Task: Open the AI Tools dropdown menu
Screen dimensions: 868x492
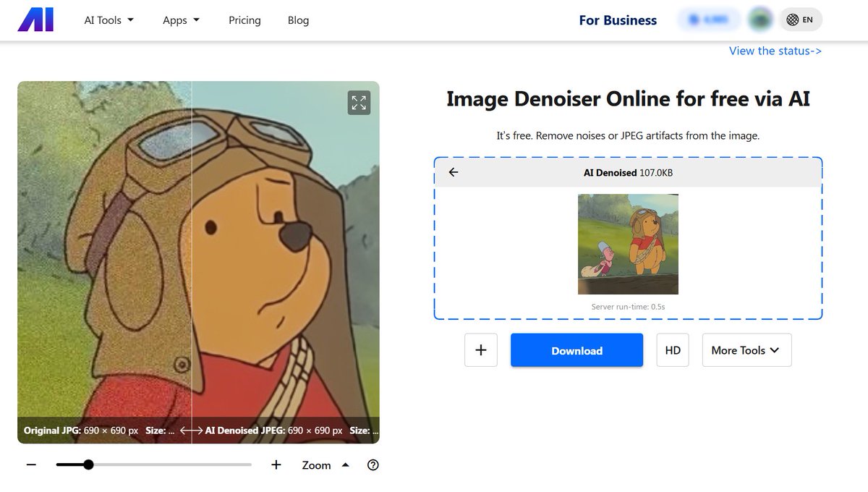Action: point(109,20)
